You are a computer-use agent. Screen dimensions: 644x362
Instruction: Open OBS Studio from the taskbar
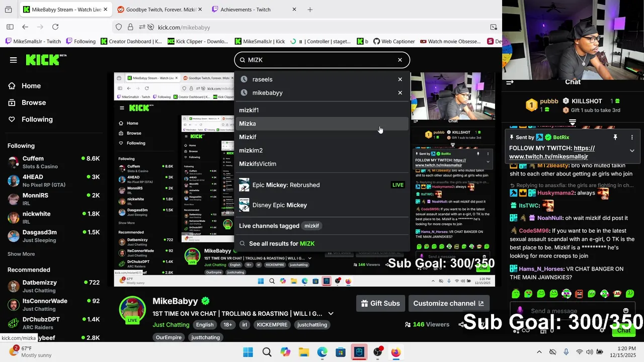click(x=377, y=352)
